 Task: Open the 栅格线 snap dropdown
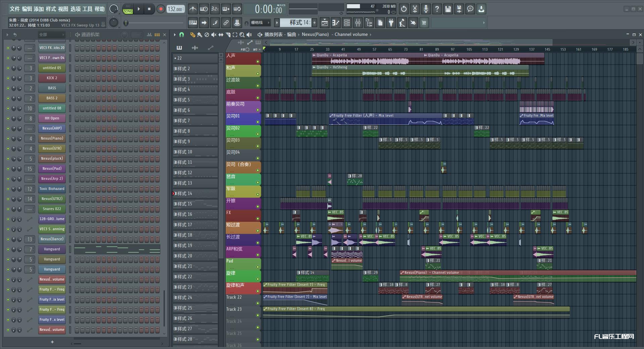260,22
